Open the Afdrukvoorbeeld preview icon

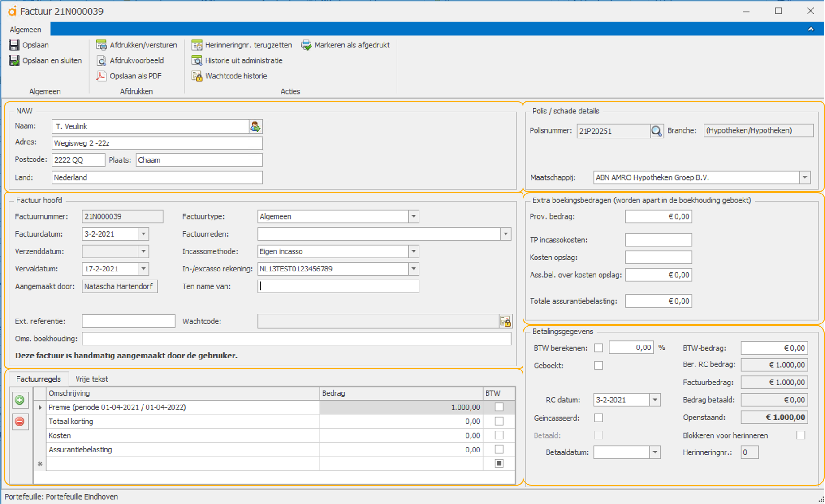pos(101,60)
